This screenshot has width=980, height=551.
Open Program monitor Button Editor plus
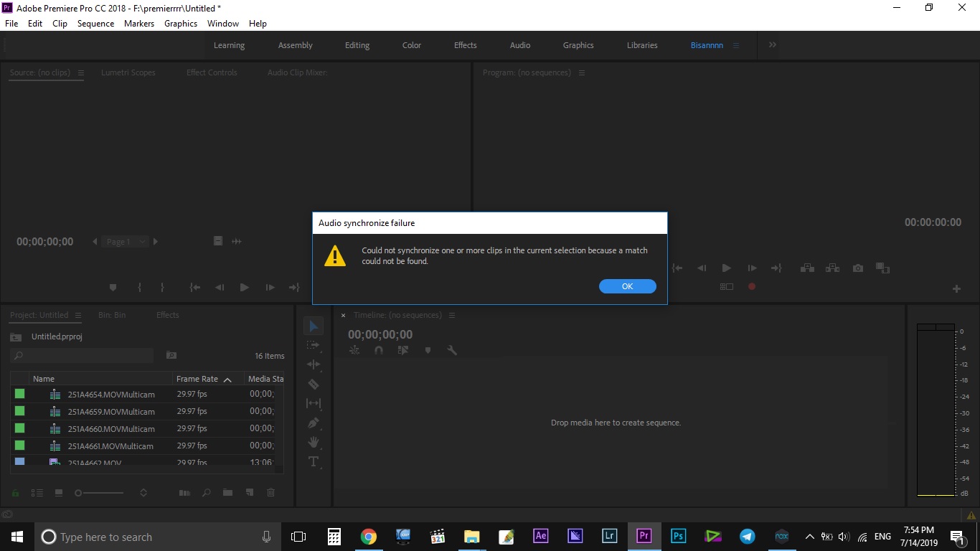[956, 288]
